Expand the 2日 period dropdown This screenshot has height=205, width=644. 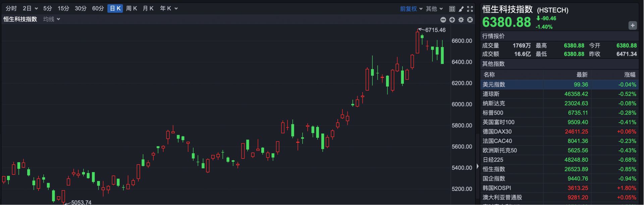[30, 8]
